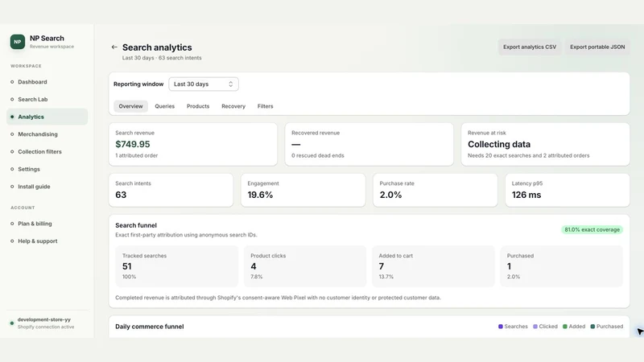Screen dimensions: 644x362
Task: Click the development-store-yy store name
Action: point(44,319)
